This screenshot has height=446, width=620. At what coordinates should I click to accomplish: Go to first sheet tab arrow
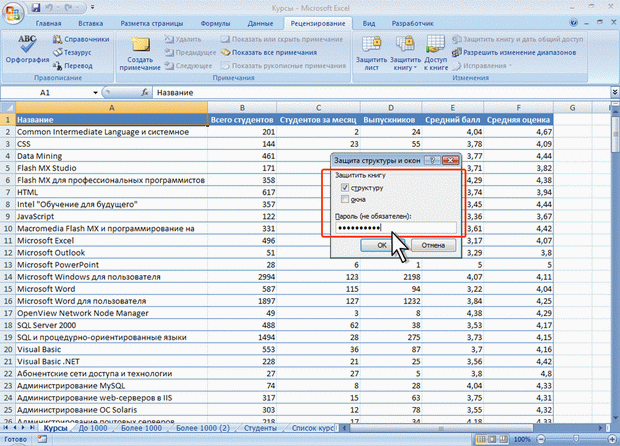pyautogui.click(x=6, y=428)
